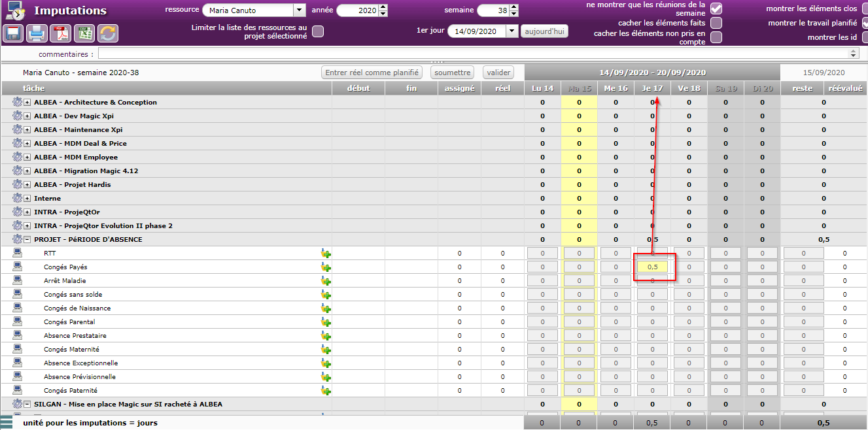868x430 pixels.
Task: Export the timesheet to PDF
Action: pos(61,33)
